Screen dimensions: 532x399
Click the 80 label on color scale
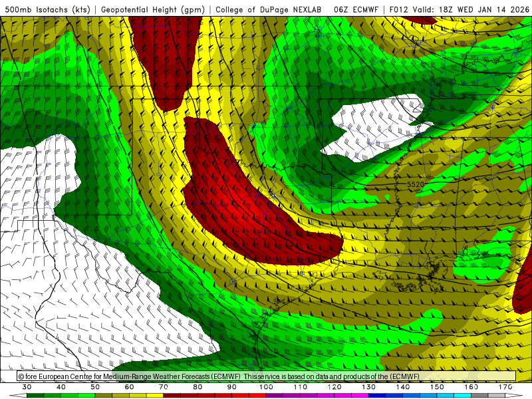(198, 387)
